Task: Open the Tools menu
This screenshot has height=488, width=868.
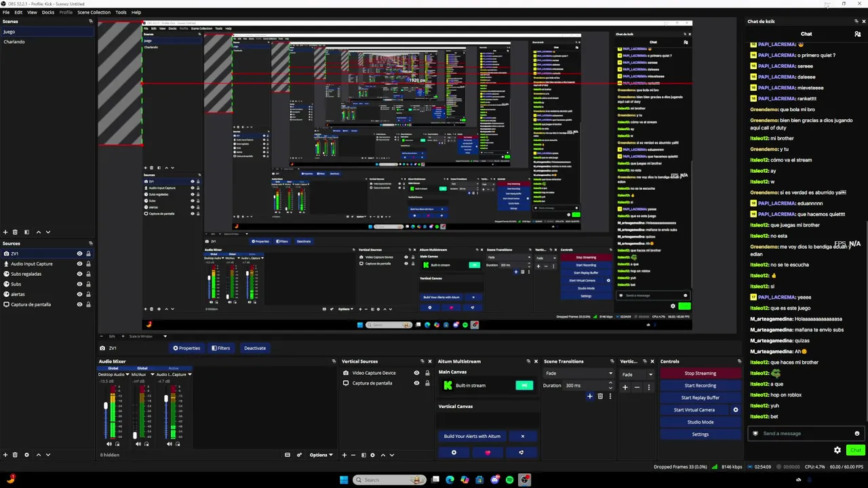Action: pyautogui.click(x=121, y=12)
